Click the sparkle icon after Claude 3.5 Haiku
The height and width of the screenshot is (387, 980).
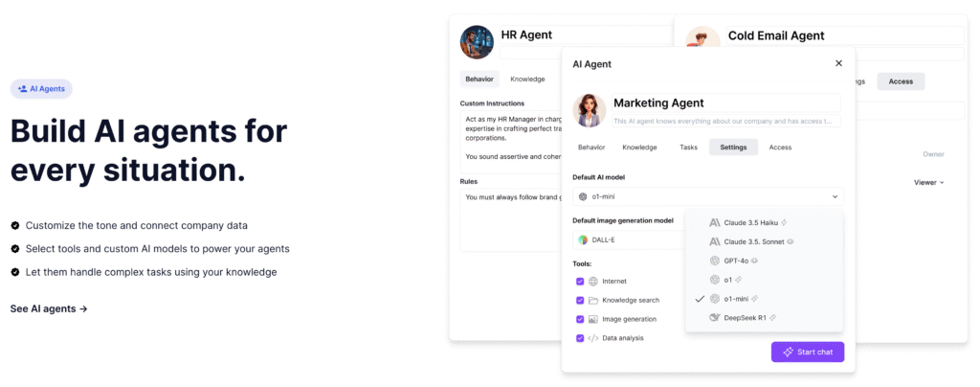(785, 222)
